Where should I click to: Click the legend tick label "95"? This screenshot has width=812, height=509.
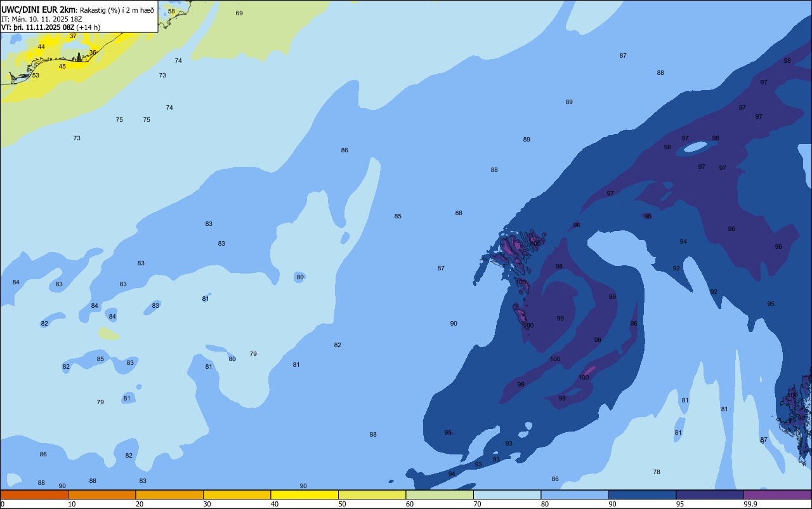click(680, 504)
